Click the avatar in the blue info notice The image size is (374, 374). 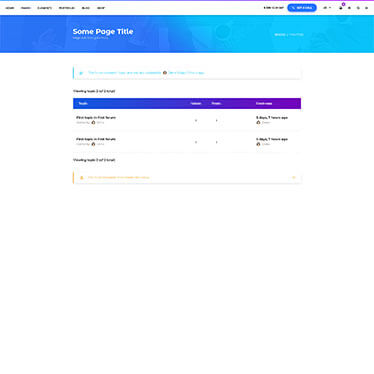pyautogui.click(x=165, y=72)
